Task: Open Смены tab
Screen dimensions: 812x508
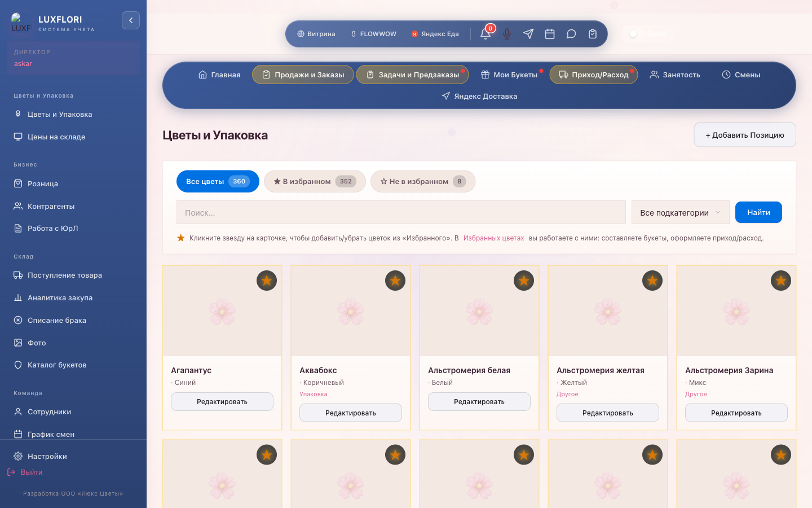Action: [x=741, y=75]
